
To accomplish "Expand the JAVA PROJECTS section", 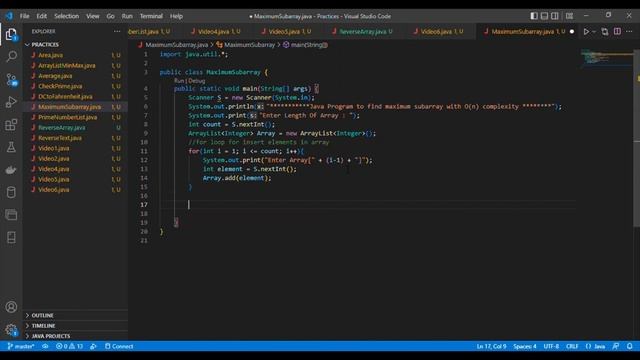I will tap(51, 336).
